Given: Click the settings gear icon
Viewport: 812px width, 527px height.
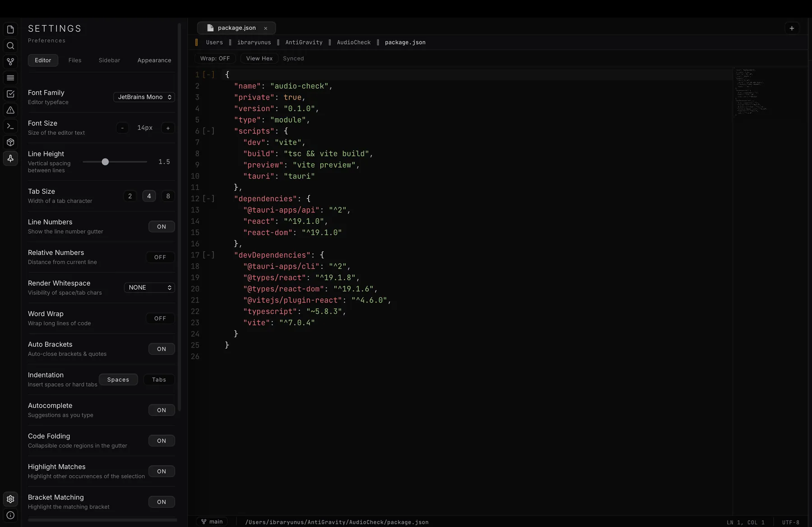Looking at the screenshot, I should pyautogui.click(x=10, y=499).
